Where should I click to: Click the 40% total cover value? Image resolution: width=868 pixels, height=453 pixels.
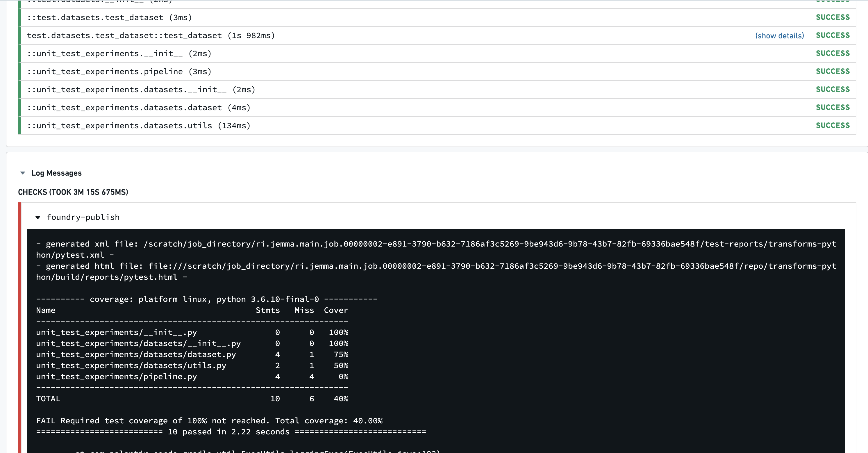click(x=341, y=399)
